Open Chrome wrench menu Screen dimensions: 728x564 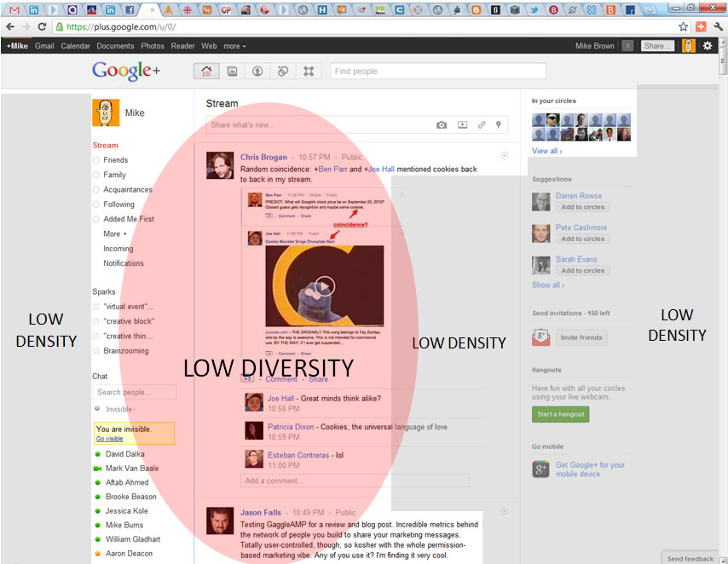pos(718,26)
